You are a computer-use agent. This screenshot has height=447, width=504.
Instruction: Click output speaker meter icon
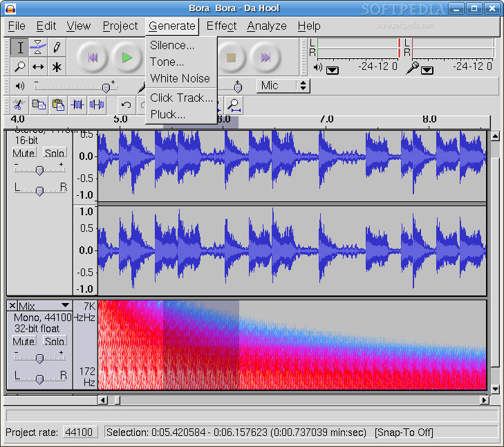coord(317,67)
